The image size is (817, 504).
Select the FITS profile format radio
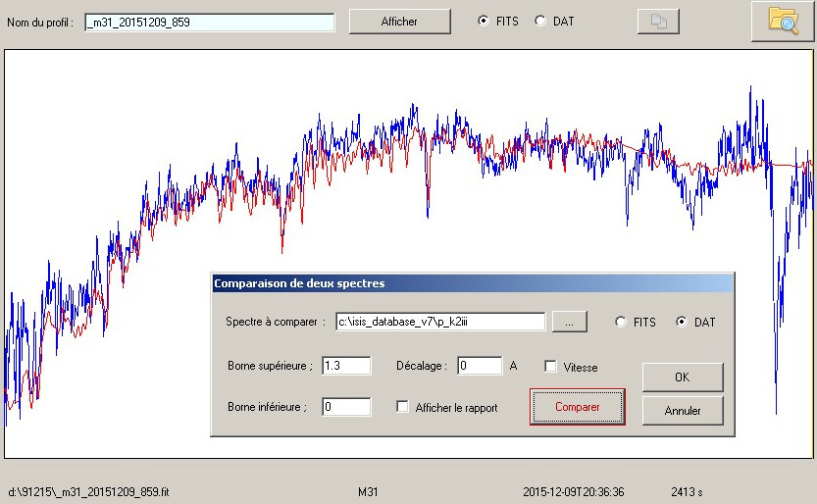pyautogui.click(x=484, y=21)
